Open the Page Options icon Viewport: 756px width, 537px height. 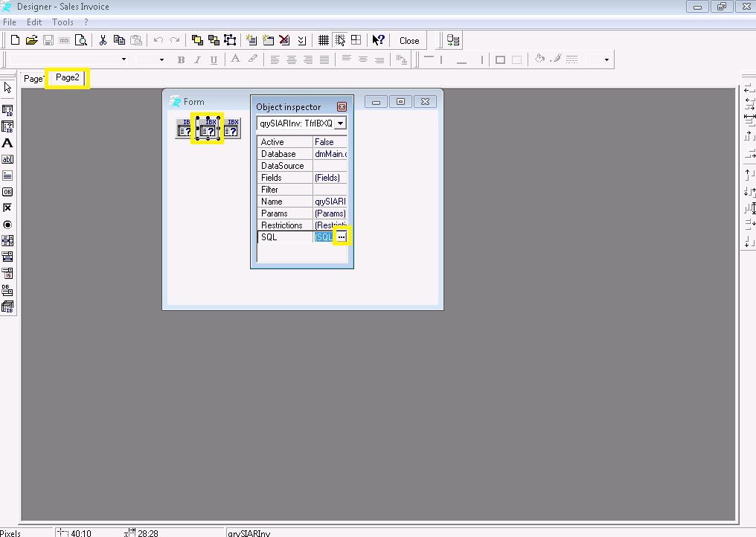(302, 40)
